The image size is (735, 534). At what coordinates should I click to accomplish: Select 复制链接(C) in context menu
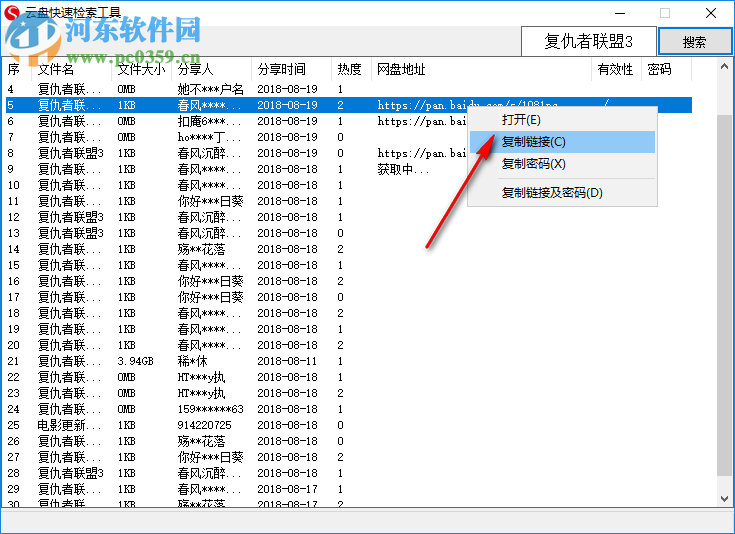562,142
